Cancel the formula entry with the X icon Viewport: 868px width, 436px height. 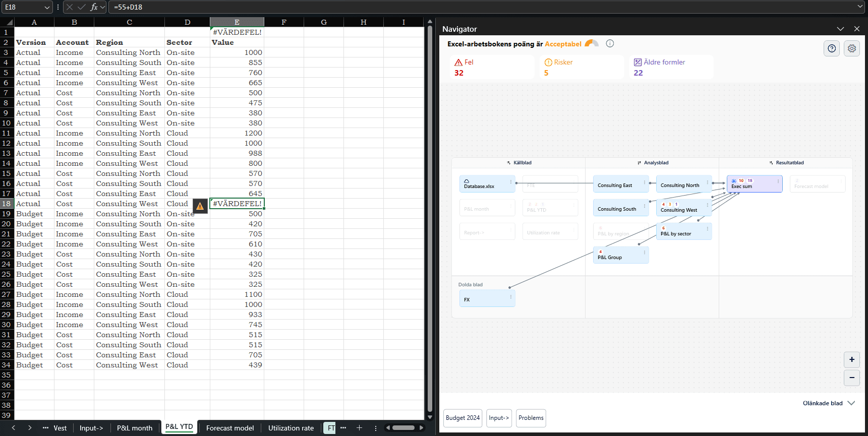(70, 7)
